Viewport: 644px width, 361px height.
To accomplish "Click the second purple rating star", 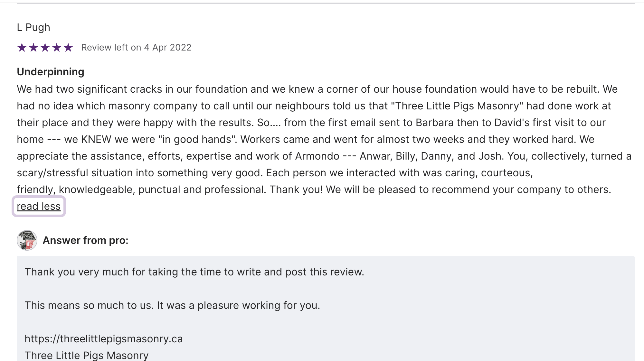I will (33, 48).
